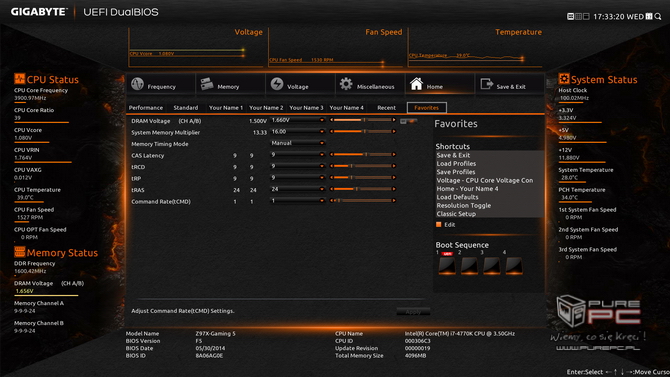Go to the Home section
The image size is (670, 377).
440,84
